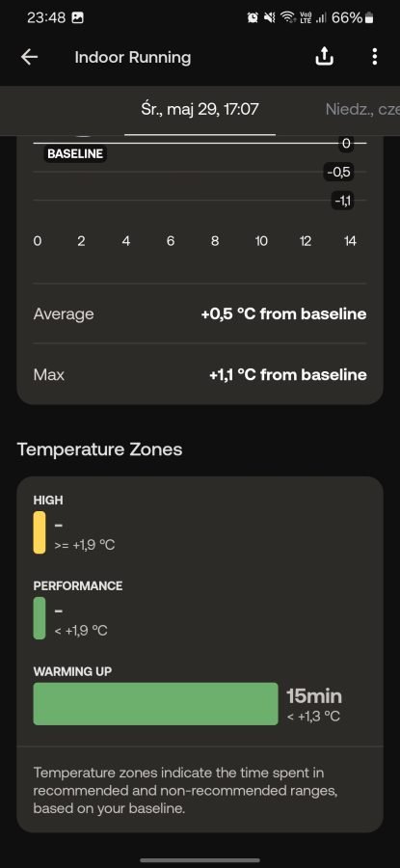Viewport: 400px width, 868px height.
Task: Tap the BASELINE label on chart
Action: pos(75,154)
